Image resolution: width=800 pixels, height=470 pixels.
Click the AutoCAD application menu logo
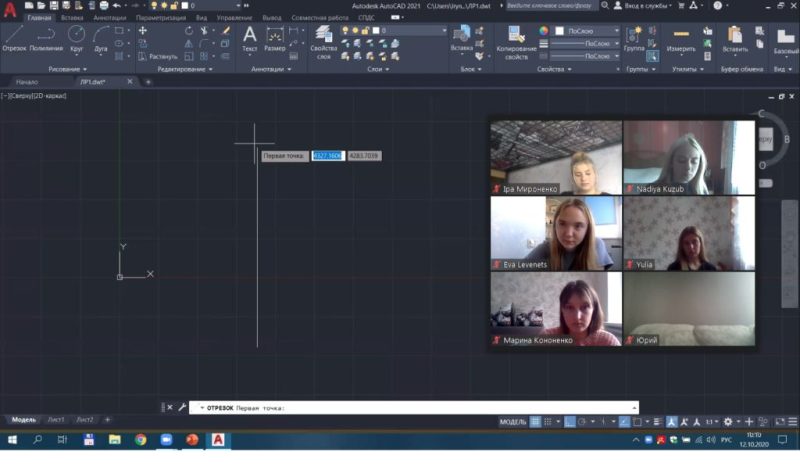click(x=10, y=10)
